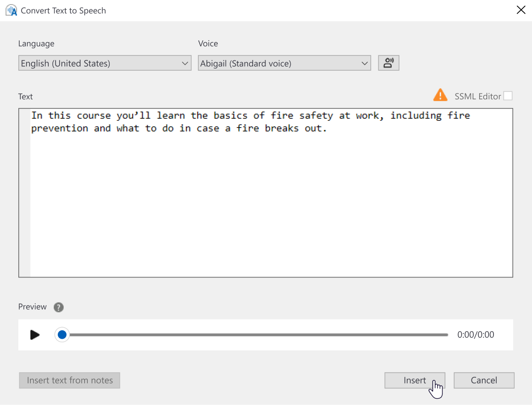532x405 pixels.
Task: Click the play triangle in the preview bar
Action: click(x=34, y=334)
